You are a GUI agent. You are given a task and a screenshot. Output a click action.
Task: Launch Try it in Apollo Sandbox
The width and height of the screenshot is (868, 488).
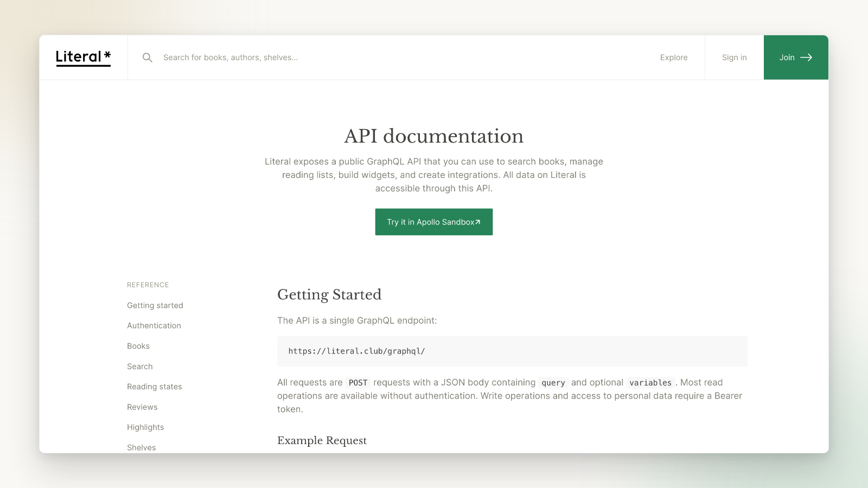(434, 222)
